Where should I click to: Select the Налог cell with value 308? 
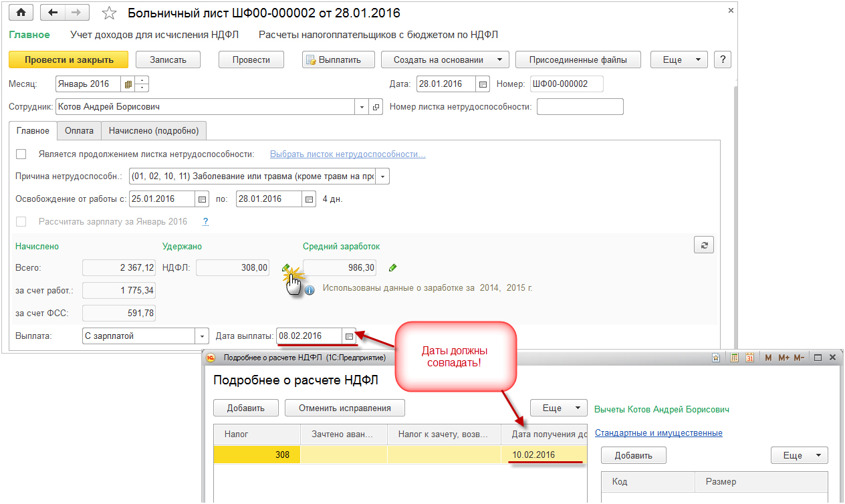tap(257, 455)
